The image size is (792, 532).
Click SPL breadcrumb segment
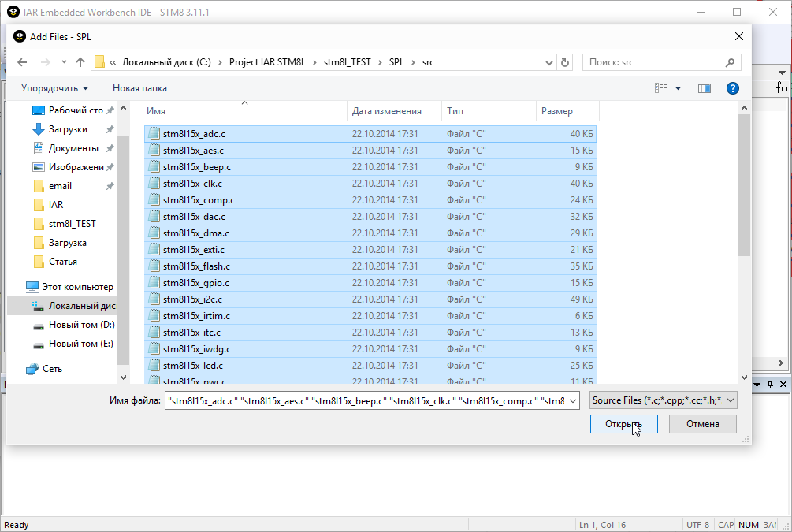click(x=396, y=62)
